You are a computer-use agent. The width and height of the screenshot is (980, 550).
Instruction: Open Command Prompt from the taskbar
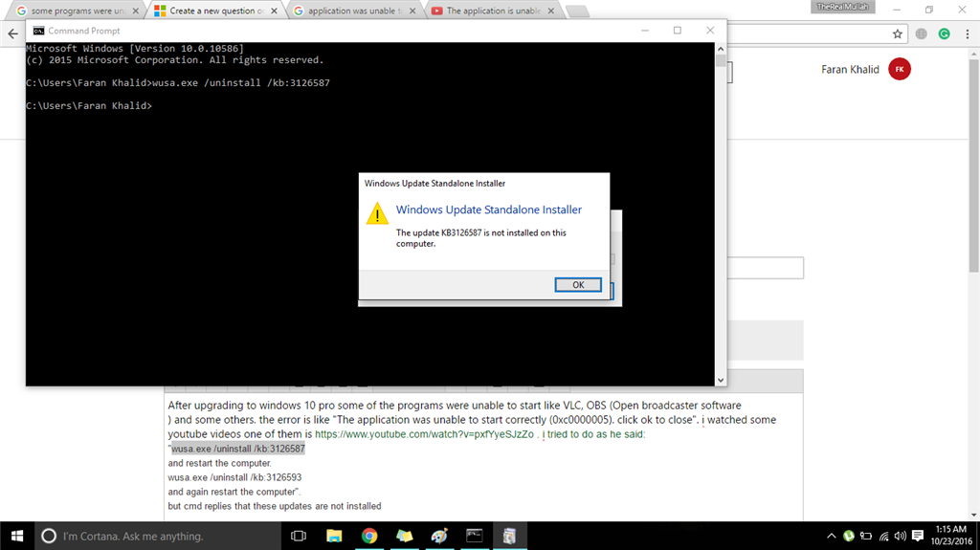(x=475, y=537)
